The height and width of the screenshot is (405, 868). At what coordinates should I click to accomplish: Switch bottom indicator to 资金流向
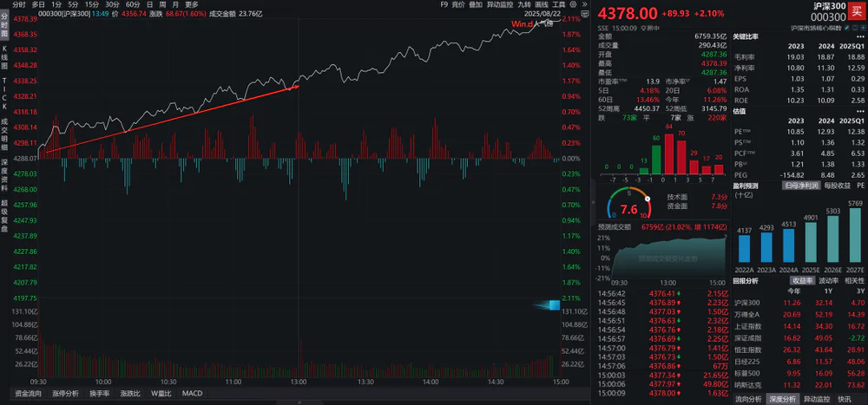[x=28, y=394]
